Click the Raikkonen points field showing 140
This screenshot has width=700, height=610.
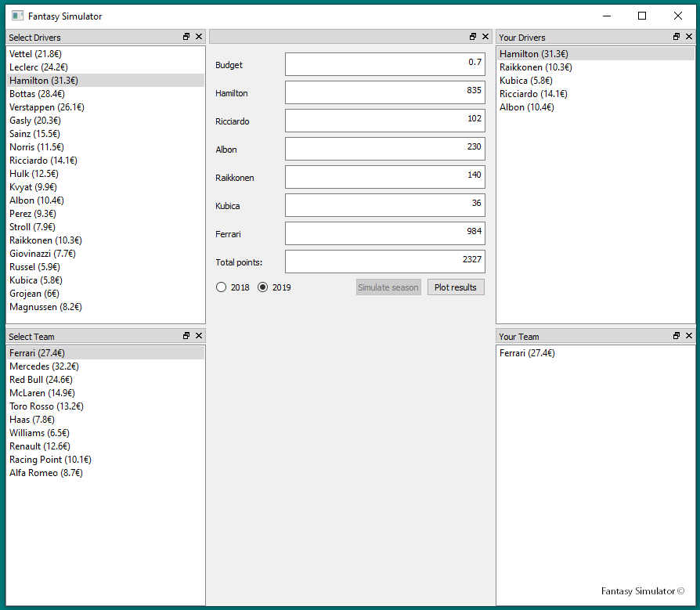tap(384, 177)
